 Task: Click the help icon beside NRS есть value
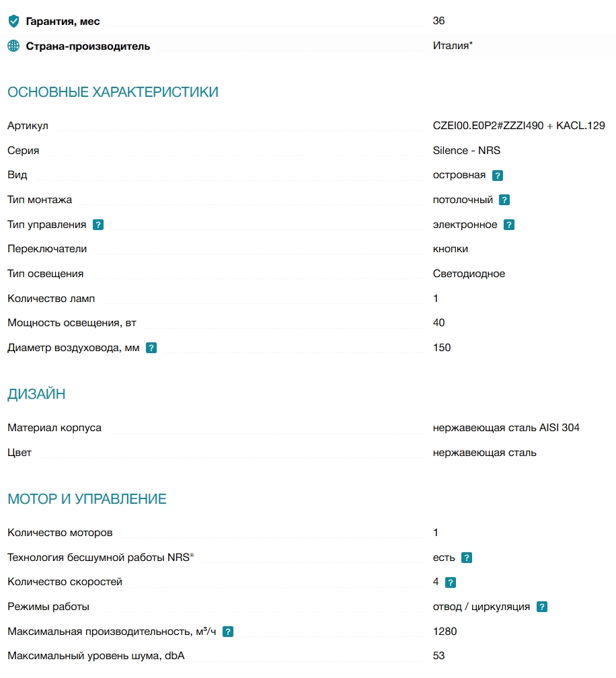click(467, 558)
